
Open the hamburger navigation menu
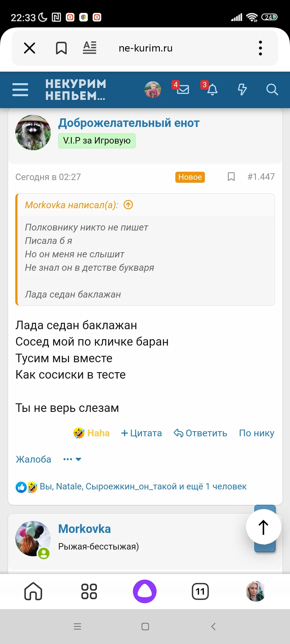20,90
